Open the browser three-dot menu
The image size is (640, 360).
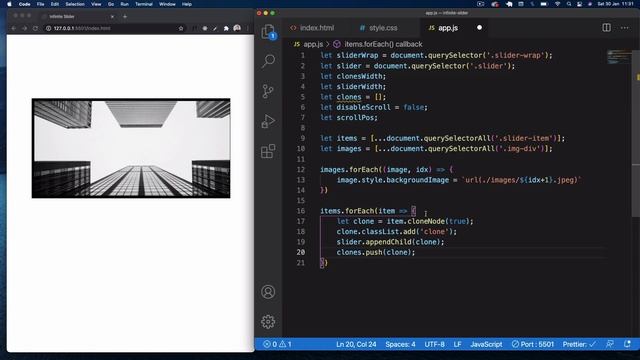point(248,28)
